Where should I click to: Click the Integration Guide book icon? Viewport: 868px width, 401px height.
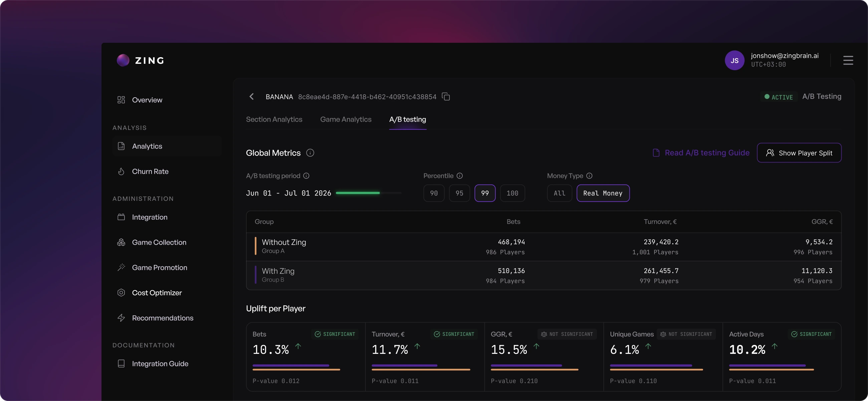[x=121, y=363]
